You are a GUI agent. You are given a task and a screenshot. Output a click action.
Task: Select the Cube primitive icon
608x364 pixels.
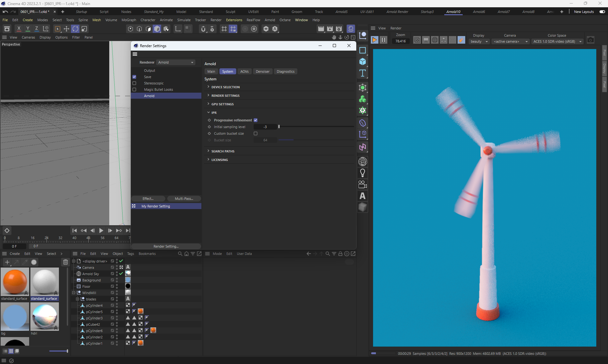(x=363, y=62)
